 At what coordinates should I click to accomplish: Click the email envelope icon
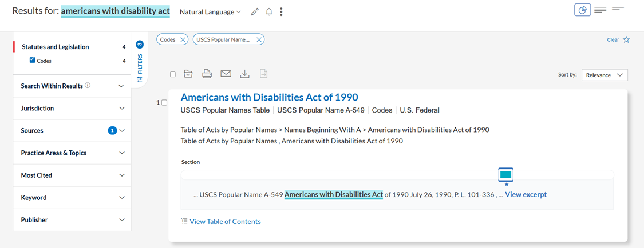coord(226,74)
